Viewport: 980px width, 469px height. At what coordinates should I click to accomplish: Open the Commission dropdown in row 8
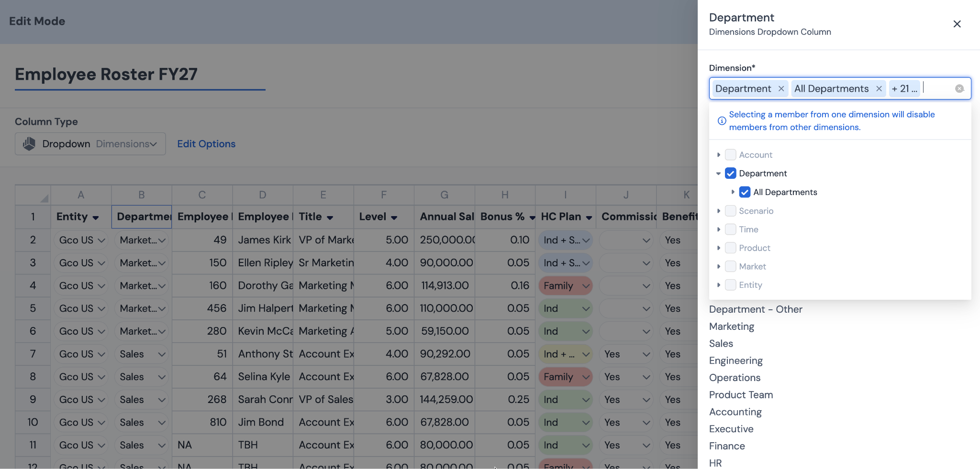(626, 377)
